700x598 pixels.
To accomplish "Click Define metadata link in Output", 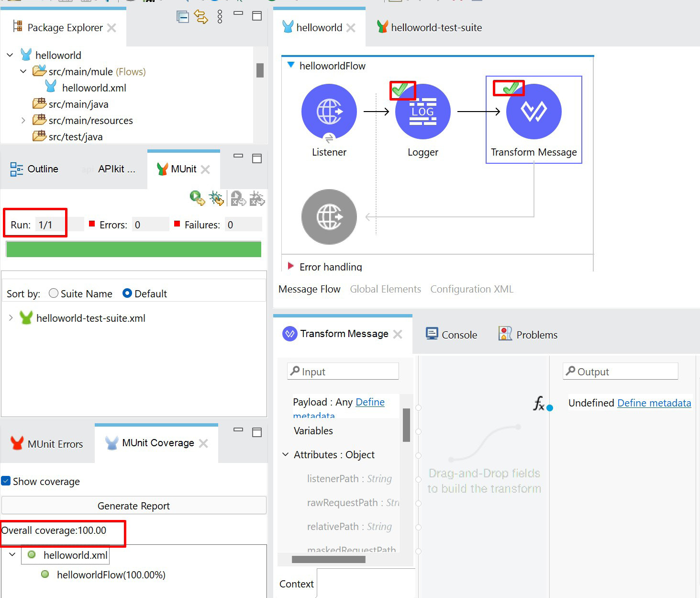I will [x=654, y=403].
